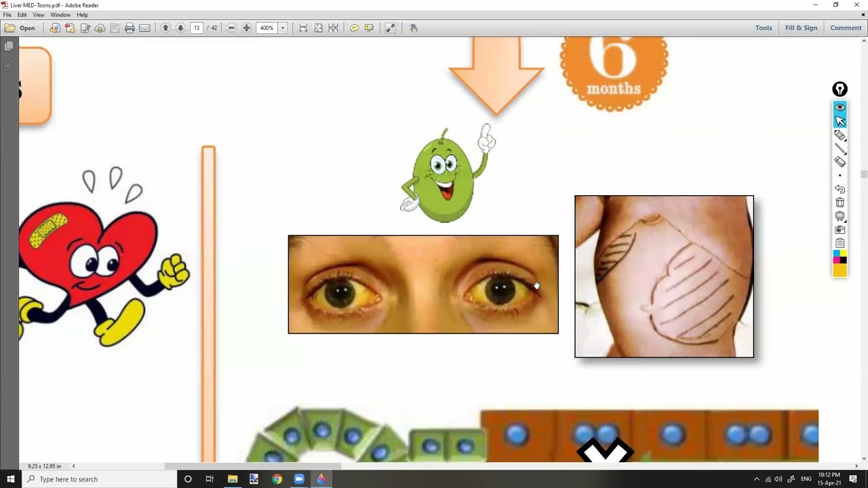Click the current yellow color swatch
The width and height of the screenshot is (868, 488).
(x=840, y=270)
